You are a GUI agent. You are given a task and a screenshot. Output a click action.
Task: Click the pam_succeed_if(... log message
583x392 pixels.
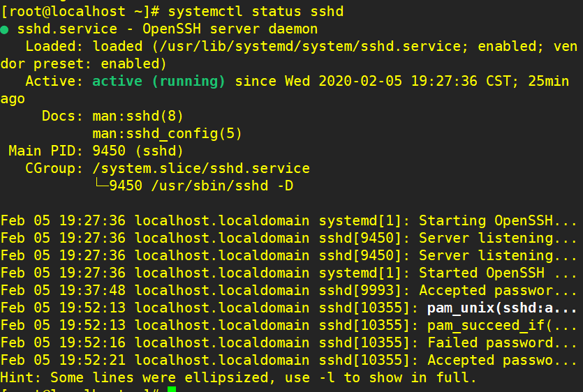point(502,325)
